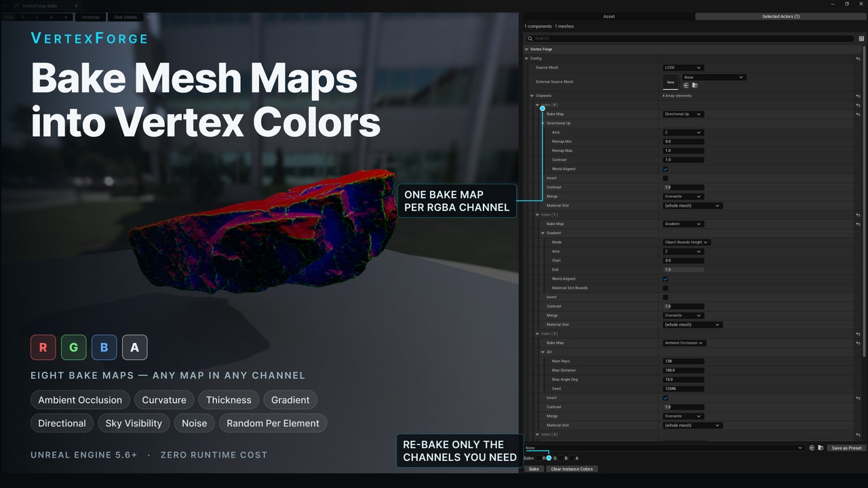Reset Index [0] Bake Map to default
Viewport: 868px width, 488px height.
pyautogui.click(x=859, y=114)
